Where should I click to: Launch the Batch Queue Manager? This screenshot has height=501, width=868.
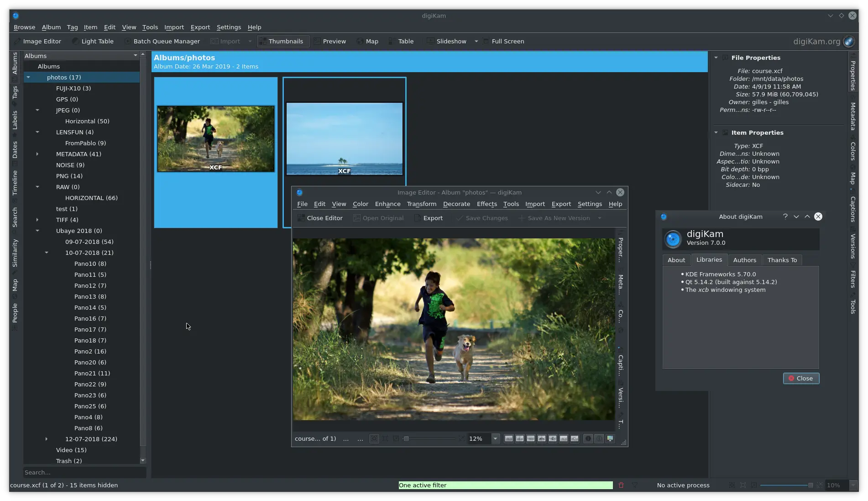tap(162, 41)
